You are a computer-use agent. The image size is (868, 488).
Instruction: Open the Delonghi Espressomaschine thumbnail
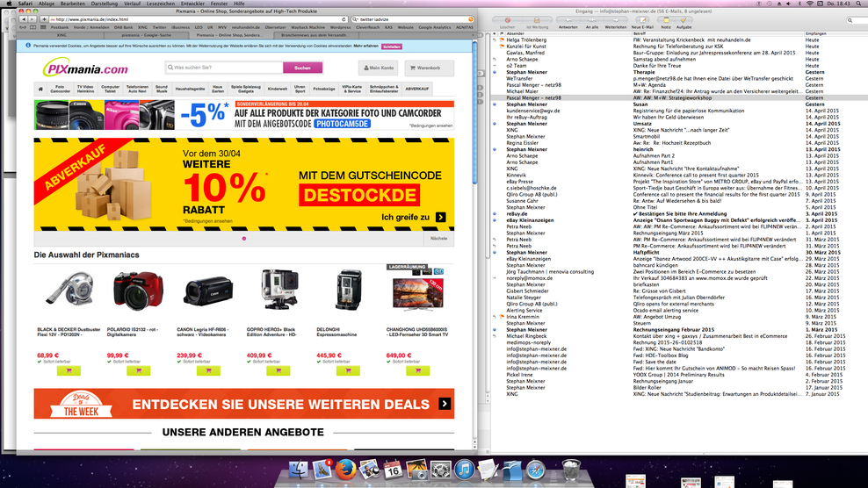click(x=348, y=290)
